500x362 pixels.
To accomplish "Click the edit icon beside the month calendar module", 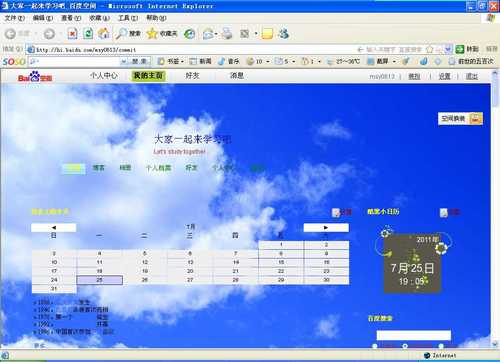I will click(x=336, y=212).
